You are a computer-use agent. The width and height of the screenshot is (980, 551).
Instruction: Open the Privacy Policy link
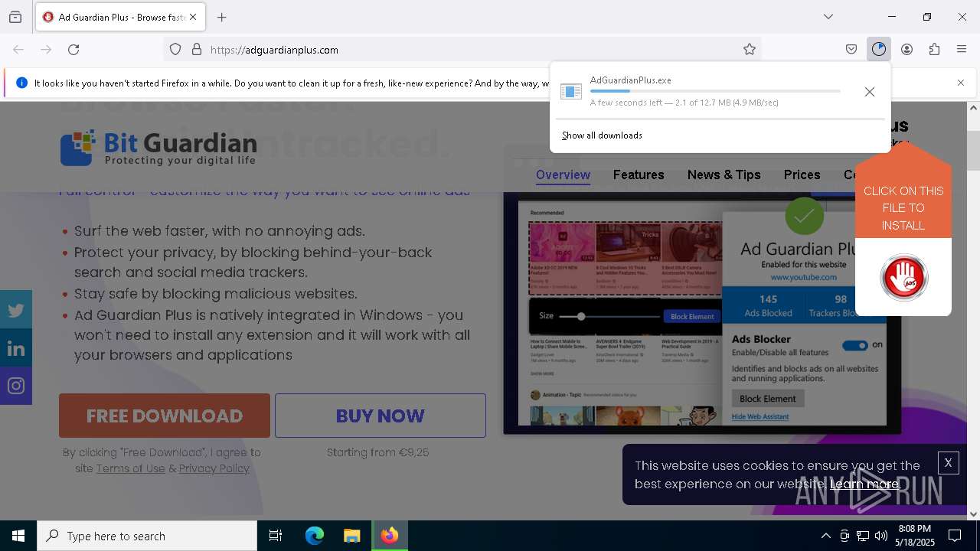coord(214,468)
